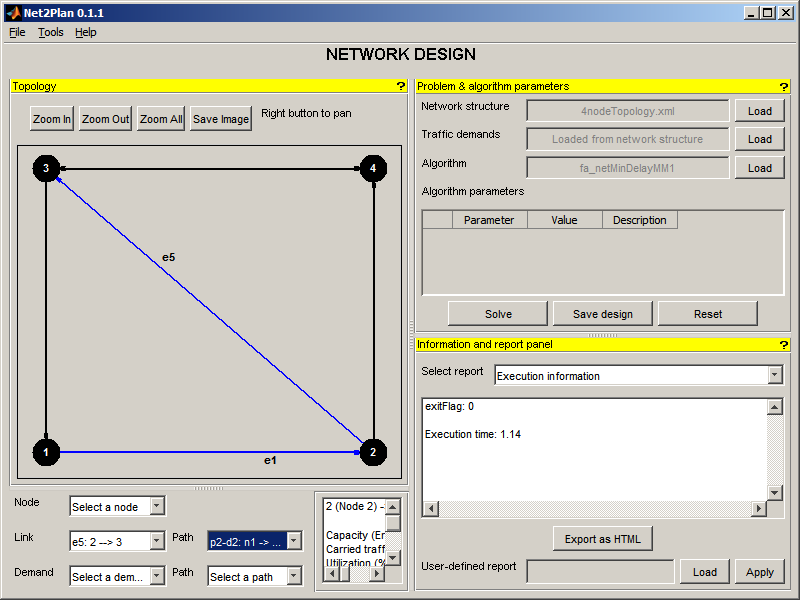800x600 pixels.
Task: Expand the 'Select a node' dropdown
Action: click(x=117, y=507)
